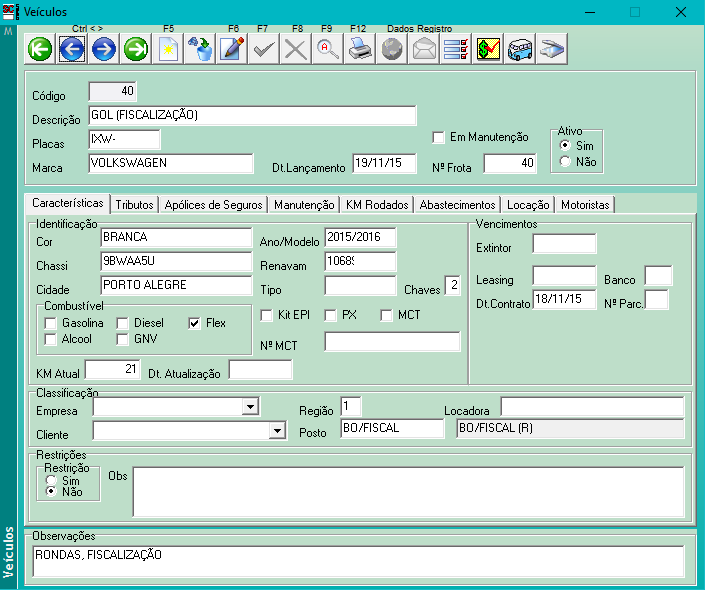Open the Abastecimentos tab
The height and width of the screenshot is (590, 705).
[456, 204]
